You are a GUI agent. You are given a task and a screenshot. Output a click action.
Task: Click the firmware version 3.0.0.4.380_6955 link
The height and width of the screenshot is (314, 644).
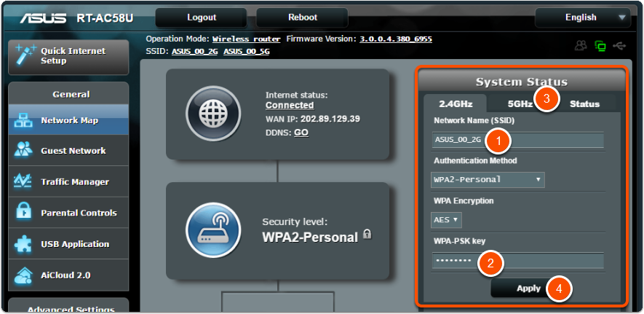coord(396,39)
